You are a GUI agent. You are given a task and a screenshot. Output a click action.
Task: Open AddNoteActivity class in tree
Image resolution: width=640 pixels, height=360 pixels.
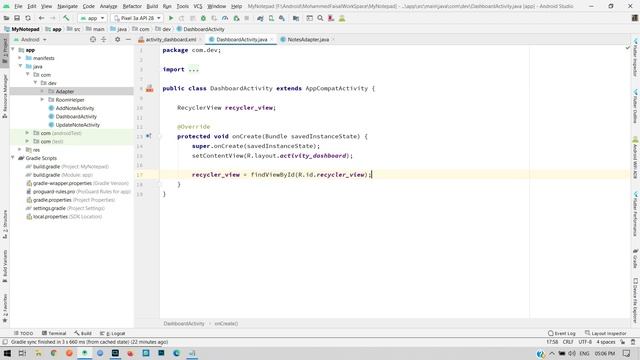pyautogui.click(x=75, y=108)
